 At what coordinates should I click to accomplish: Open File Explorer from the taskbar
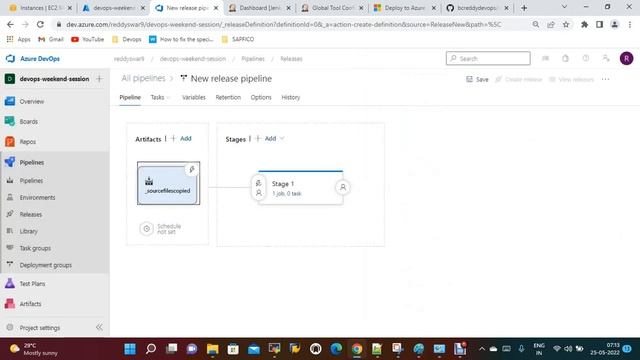213,349
